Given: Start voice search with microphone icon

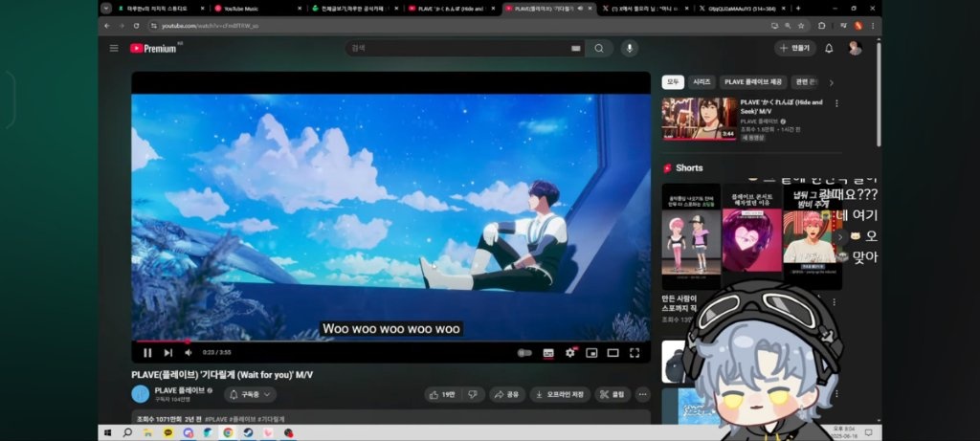Looking at the screenshot, I should click(x=630, y=48).
